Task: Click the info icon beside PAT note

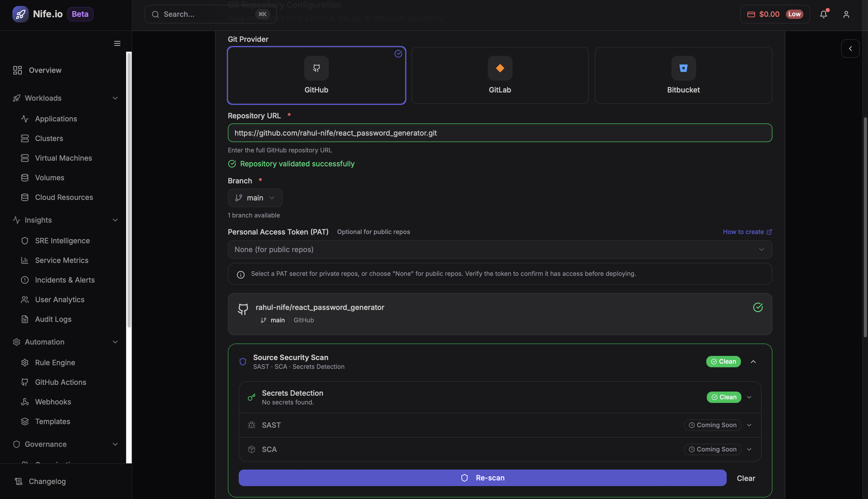Action: point(241,275)
